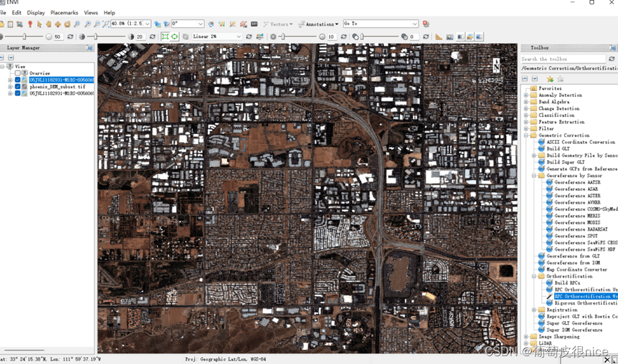Click the toolbox search field
The image size is (618, 364).
coord(563,59)
